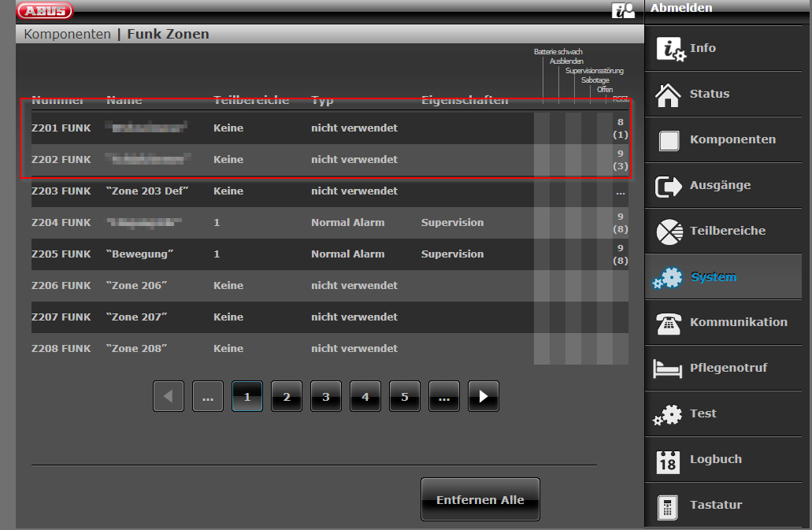Go to page 2 of zones

tap(287, 397)
